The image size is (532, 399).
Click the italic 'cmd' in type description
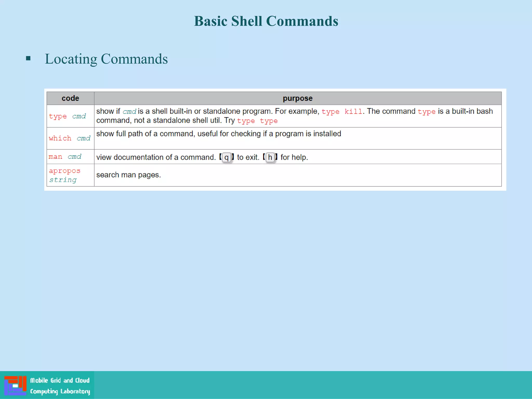pos(129,112)
